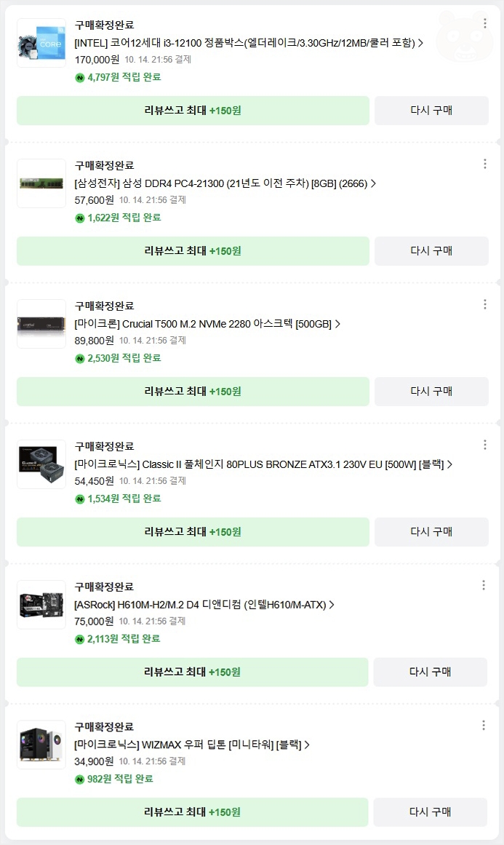Open the Samsung DDR4 RAM thumbnail
This screenshot has width=504, height=845.
click(x=41, y=183)
